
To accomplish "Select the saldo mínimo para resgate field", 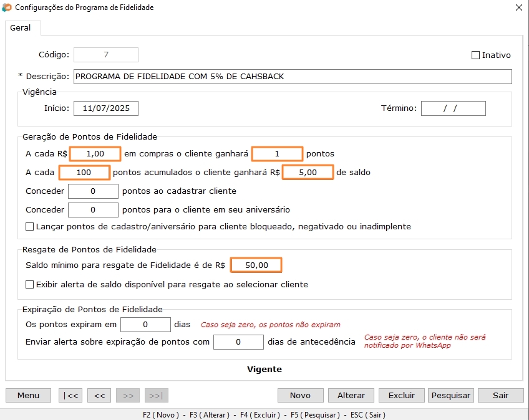I will tap(256, 265).
